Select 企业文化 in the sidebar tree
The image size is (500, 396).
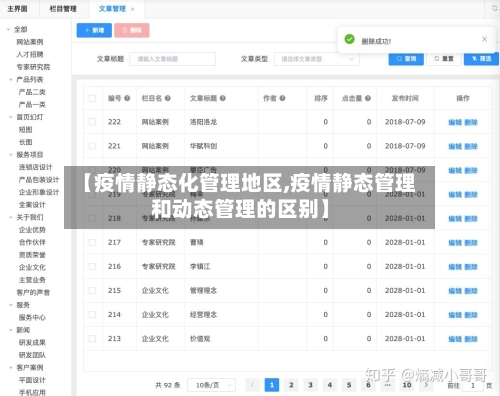(32, 267)
